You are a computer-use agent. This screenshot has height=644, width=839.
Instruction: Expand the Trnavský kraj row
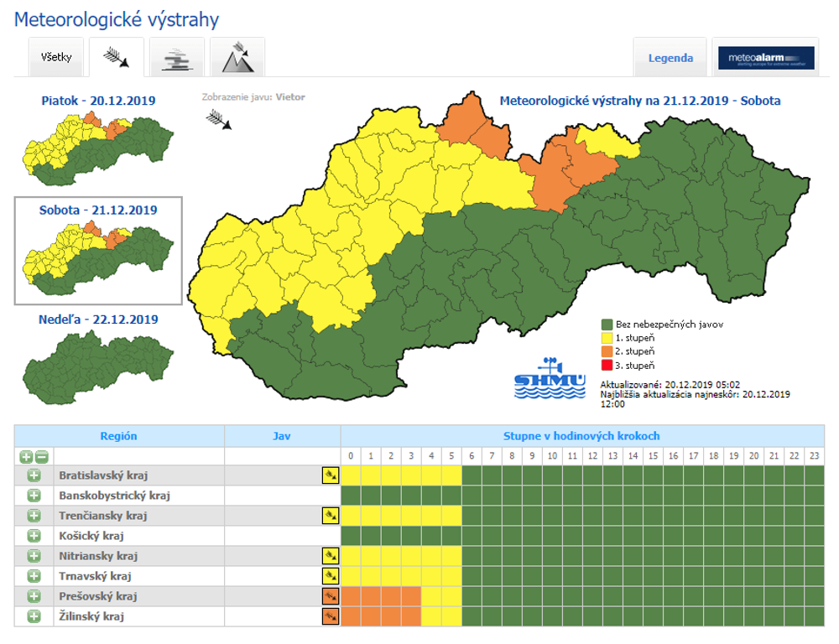tap(34, 576)
